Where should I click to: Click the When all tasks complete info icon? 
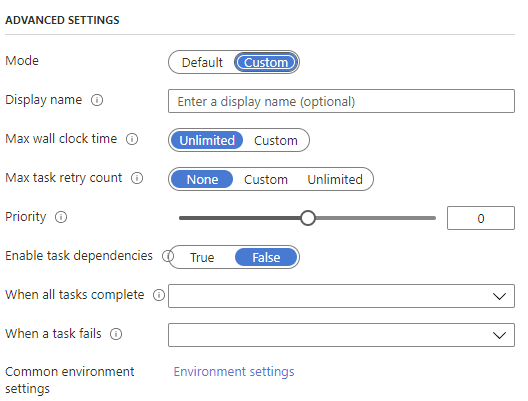[159, 295]
